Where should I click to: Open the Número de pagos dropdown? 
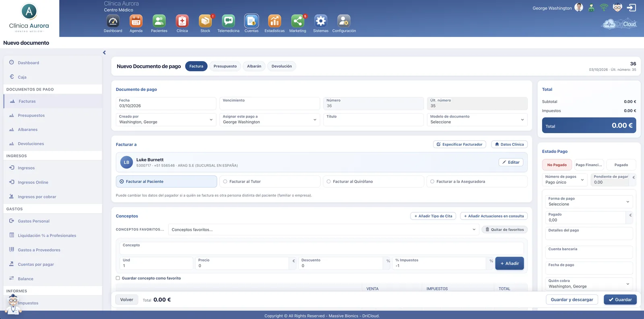coord(565,179)
